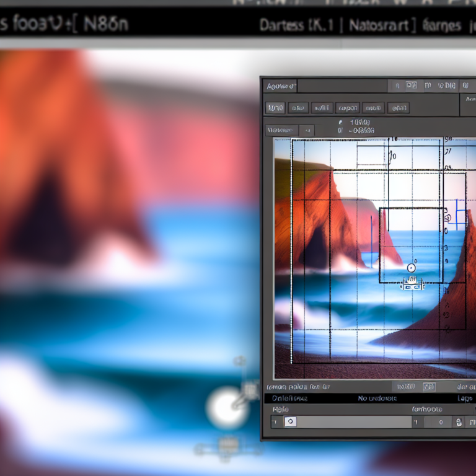This screenshot has width=476, height=476.
Task: Click the last button in the six-button row
Action: (399, 108)
